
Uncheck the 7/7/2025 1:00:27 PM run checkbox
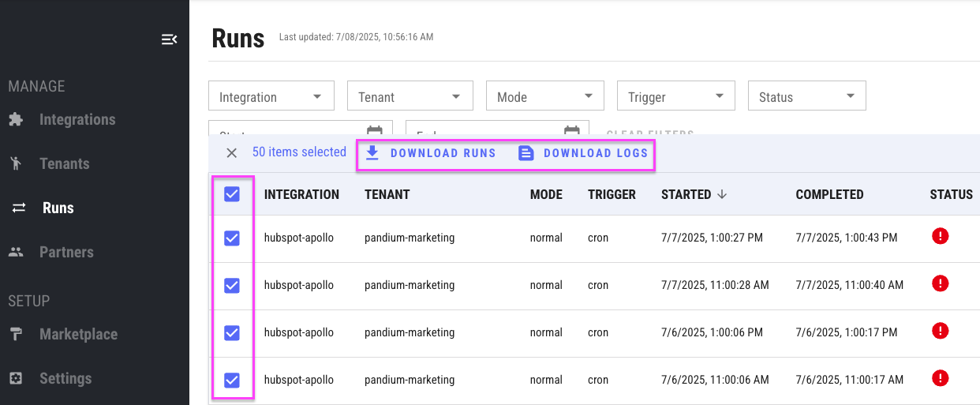[x=232, y=238]
